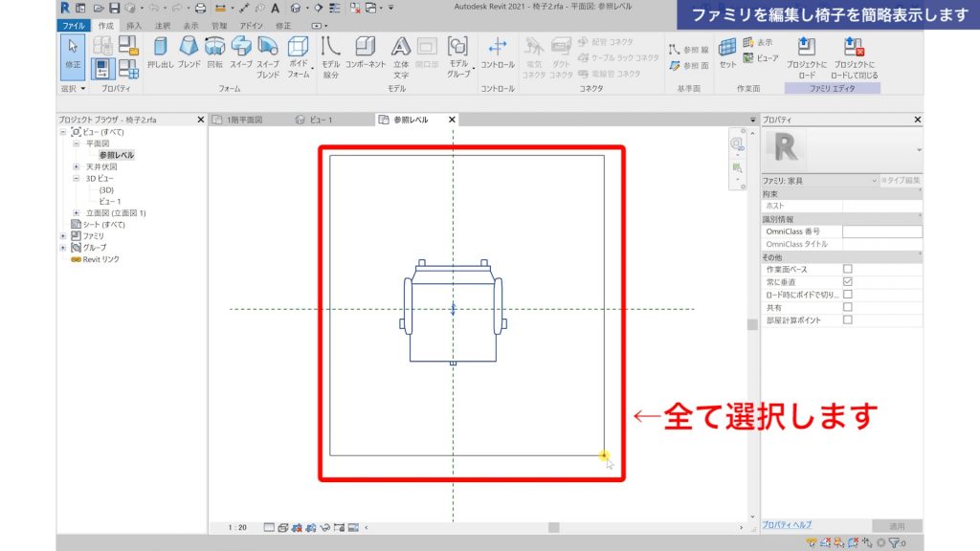Click プロジェクトにロード in the Family Editor panel

pyautogui.click(x=807, y=53)
